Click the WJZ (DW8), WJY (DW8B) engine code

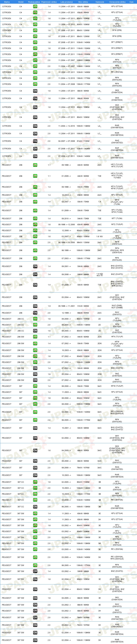[x=117, y=306]
